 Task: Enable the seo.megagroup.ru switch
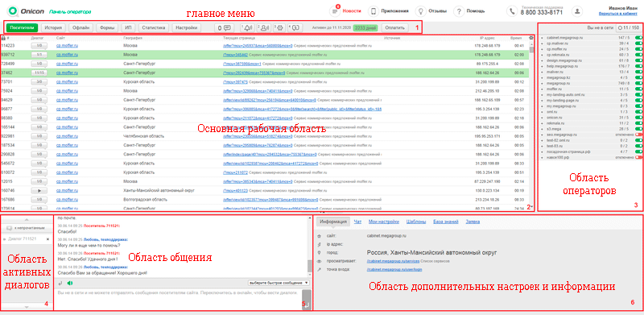[638, 135]
